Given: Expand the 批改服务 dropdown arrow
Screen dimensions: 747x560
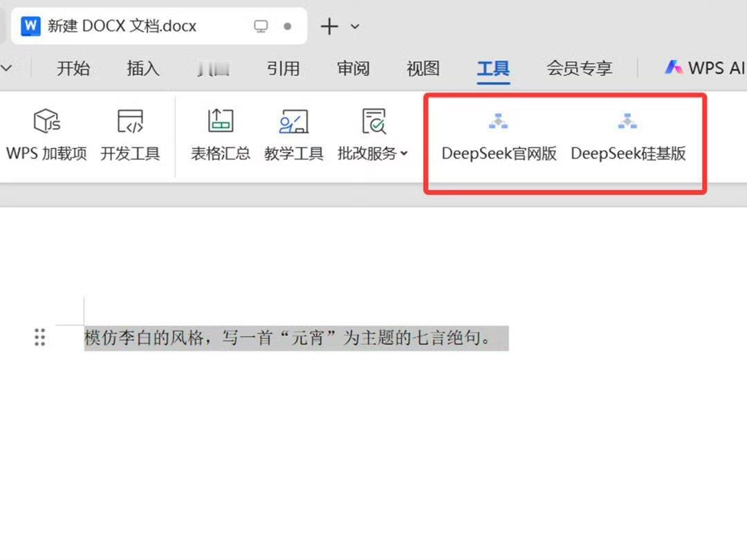Looking at the screenshot, I should point(404,153).
